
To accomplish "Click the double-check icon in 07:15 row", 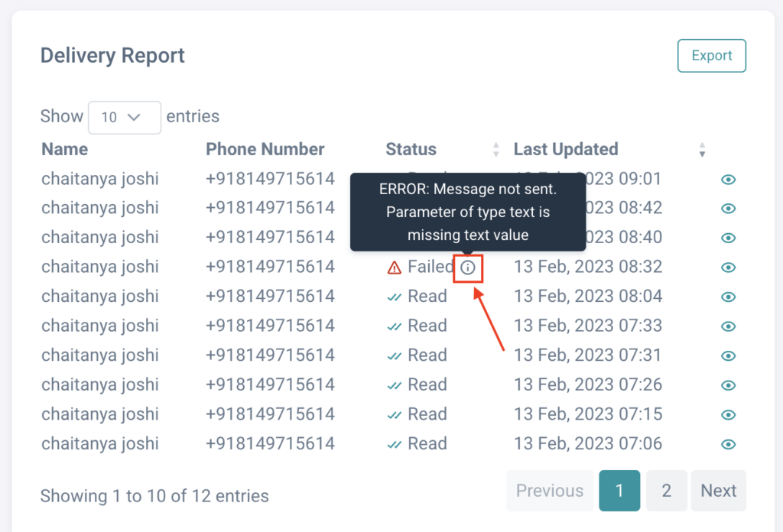I will click(x=395, y=415).
